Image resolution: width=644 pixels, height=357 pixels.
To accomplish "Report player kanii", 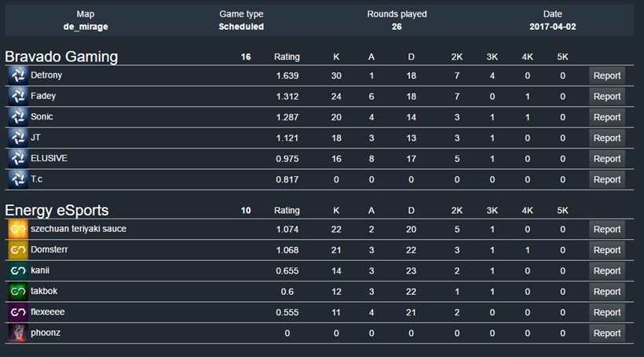I will pos(606,271).
